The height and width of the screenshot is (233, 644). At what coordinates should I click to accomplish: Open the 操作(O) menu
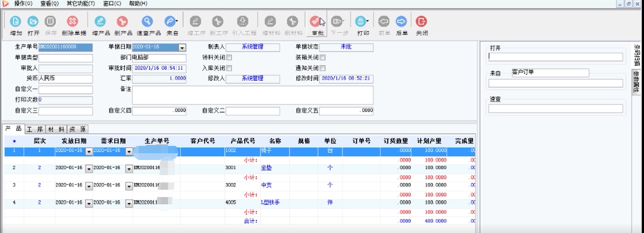[23, 4]
